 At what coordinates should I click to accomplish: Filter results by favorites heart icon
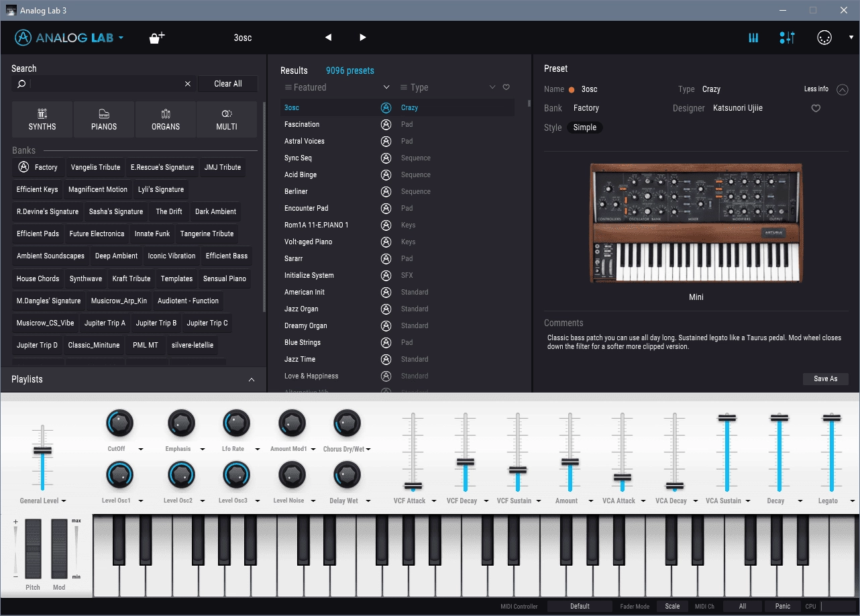[x=506, y=87]
